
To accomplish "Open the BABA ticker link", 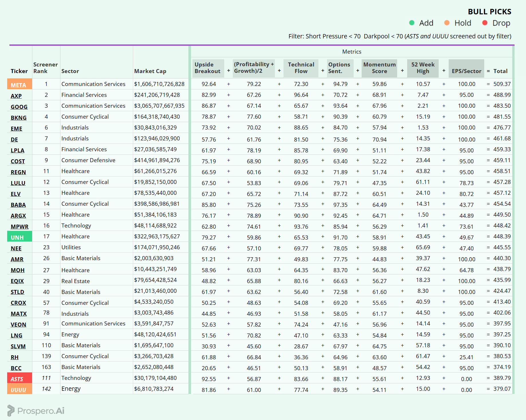I will 18,205.
